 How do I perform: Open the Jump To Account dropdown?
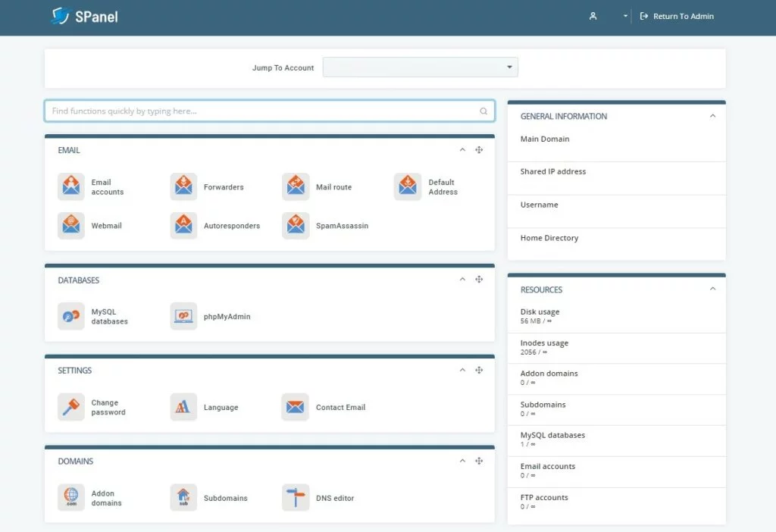pyautogui.click(x=420, y=67)
